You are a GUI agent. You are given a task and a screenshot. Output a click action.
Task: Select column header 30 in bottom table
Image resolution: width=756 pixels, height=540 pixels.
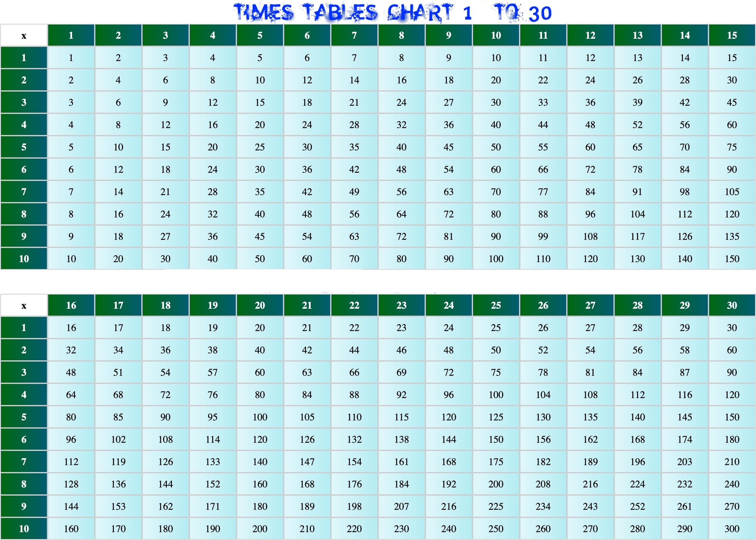pyautogui.click(x=732, y=305)
